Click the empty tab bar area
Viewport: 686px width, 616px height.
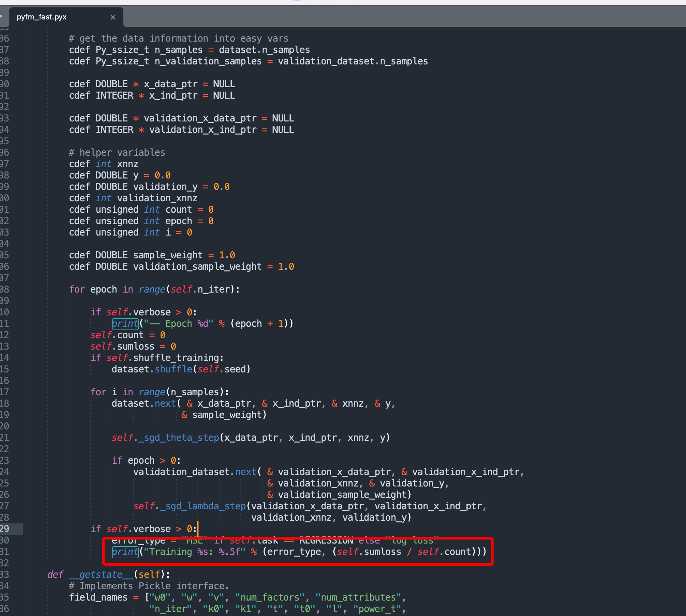pos(406,17)
